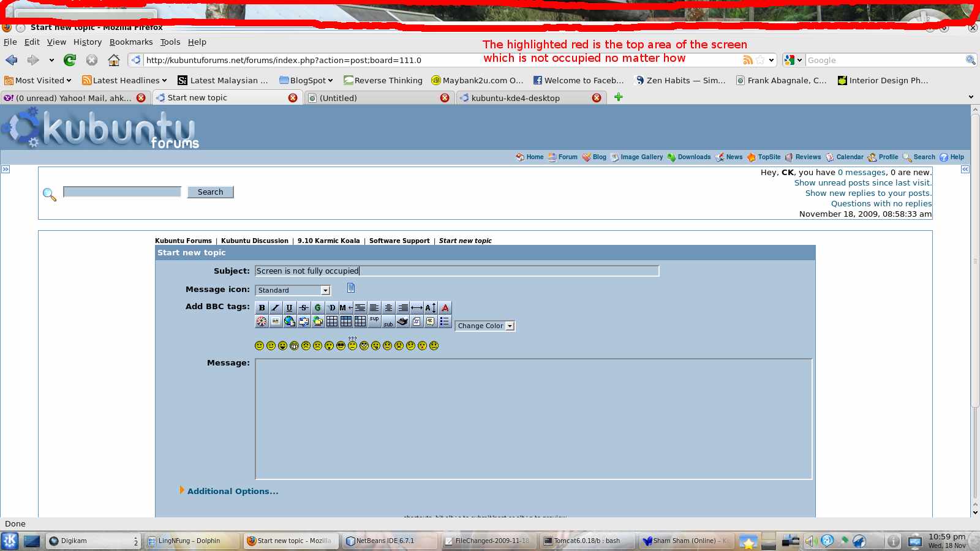Viewport: 980px width, 551px height.
Task: Apply bold BBC tag
Action: coord(262,308)
